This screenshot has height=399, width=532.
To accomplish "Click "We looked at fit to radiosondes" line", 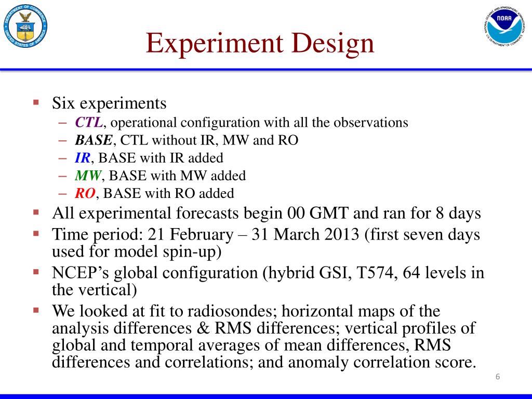I will [246, 311].
